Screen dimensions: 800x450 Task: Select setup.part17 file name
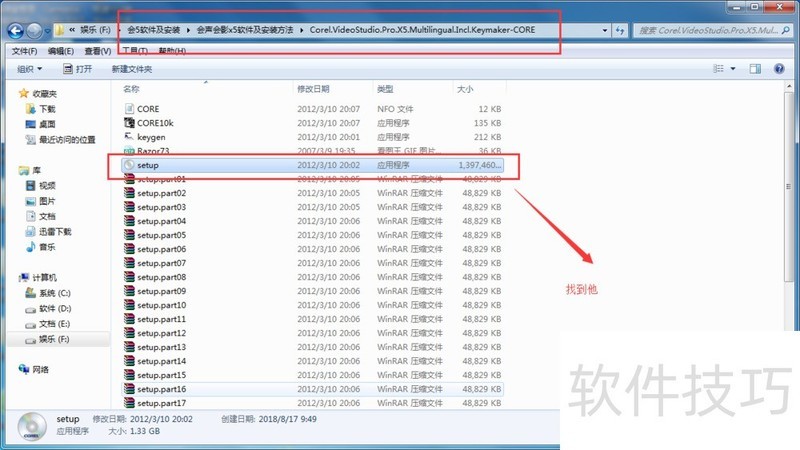161,403
